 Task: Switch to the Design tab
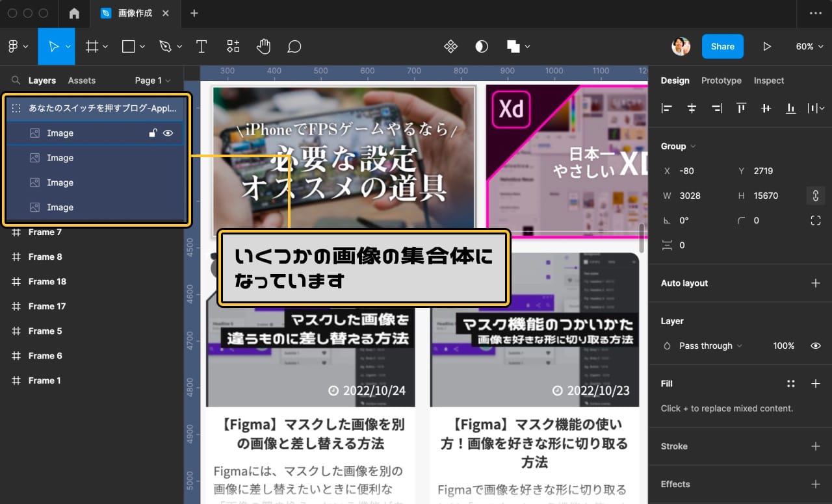pyautogui.click(x=675, y=81)
